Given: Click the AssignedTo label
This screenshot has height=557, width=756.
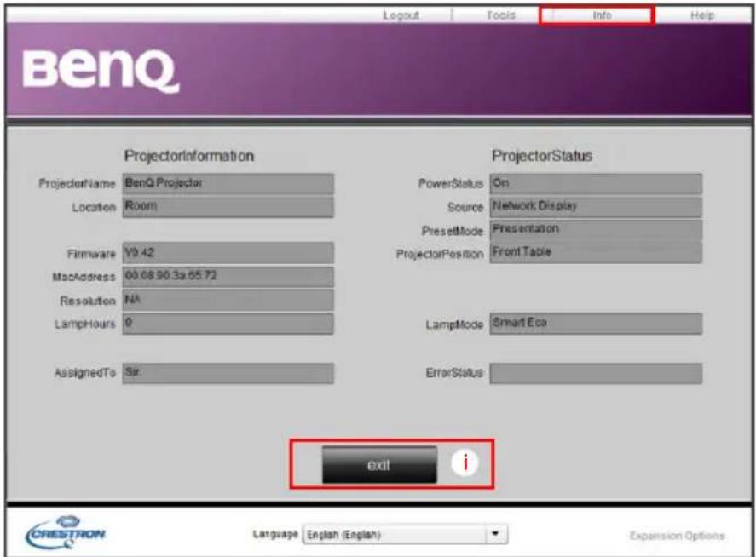Looking at the screenshot, I should pyautogui.click(x=85, y=373).
